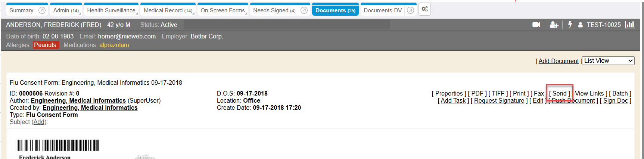Image resolution: width=644 pixels, height=159 pixels.
Task: Click the video camera icon
Action: coord(536,25)
